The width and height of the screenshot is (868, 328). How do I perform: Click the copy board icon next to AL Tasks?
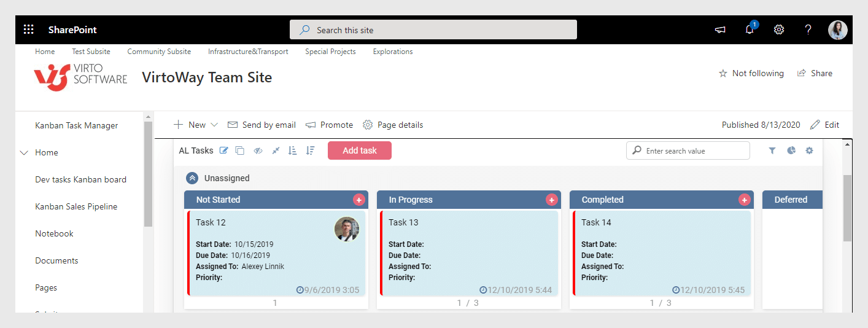240,150
